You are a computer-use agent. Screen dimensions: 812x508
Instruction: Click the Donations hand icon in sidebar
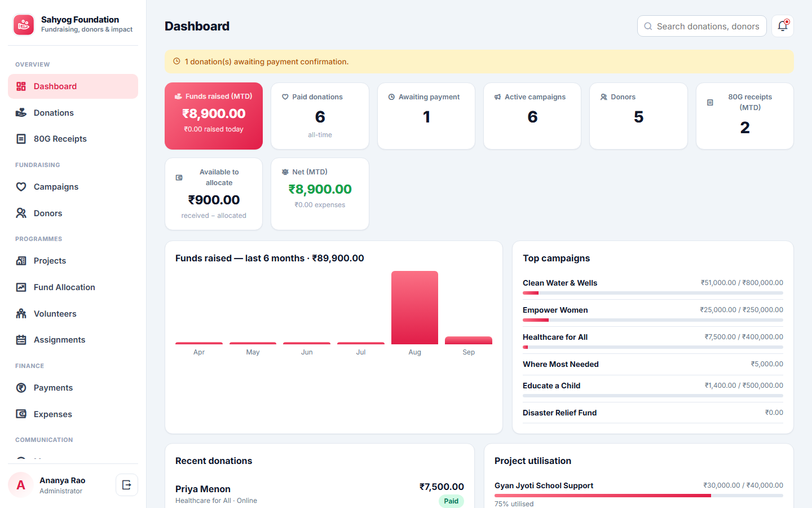(x=21, y=113)
